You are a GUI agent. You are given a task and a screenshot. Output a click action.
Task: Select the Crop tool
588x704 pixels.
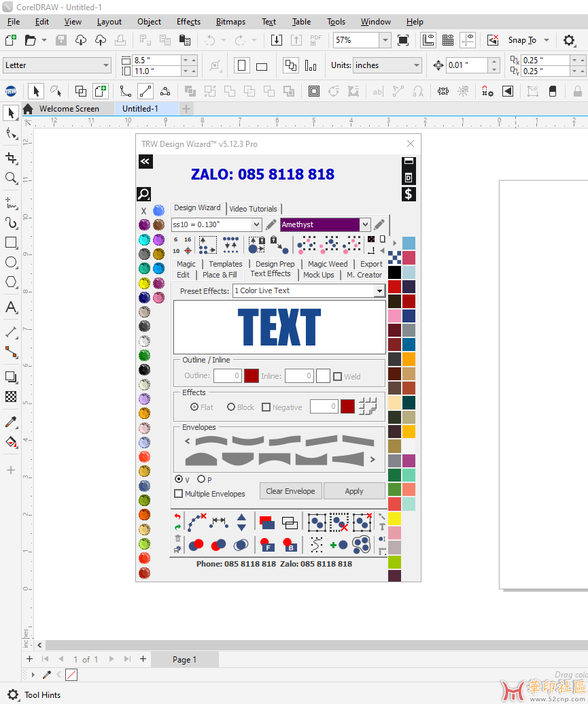[x=11, y=158]
